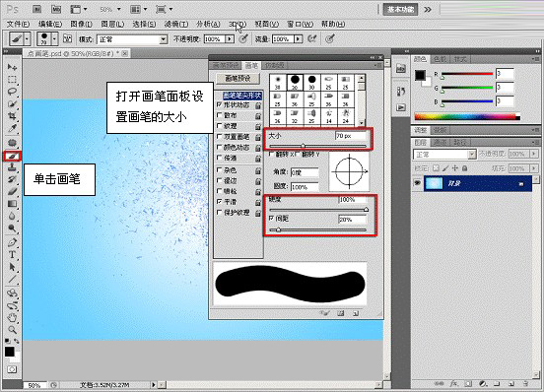Select the Quick Selection tool

click(12, 103)
